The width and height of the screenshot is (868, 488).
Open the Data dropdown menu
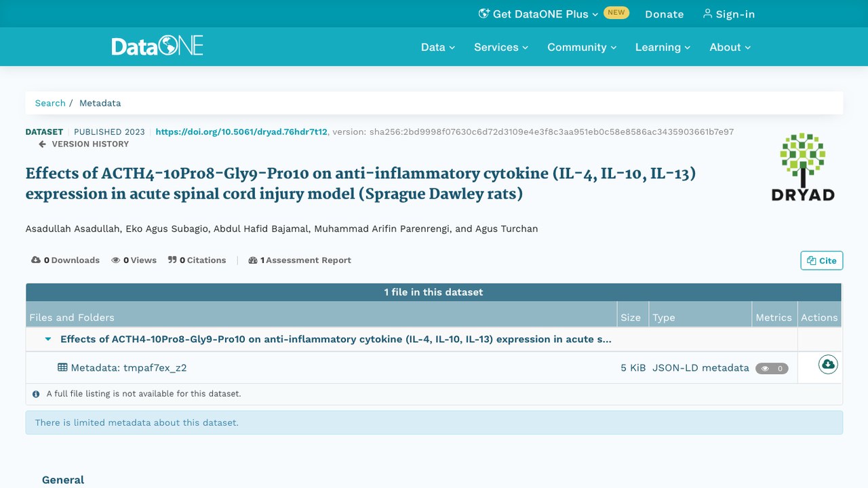[437, 47]
